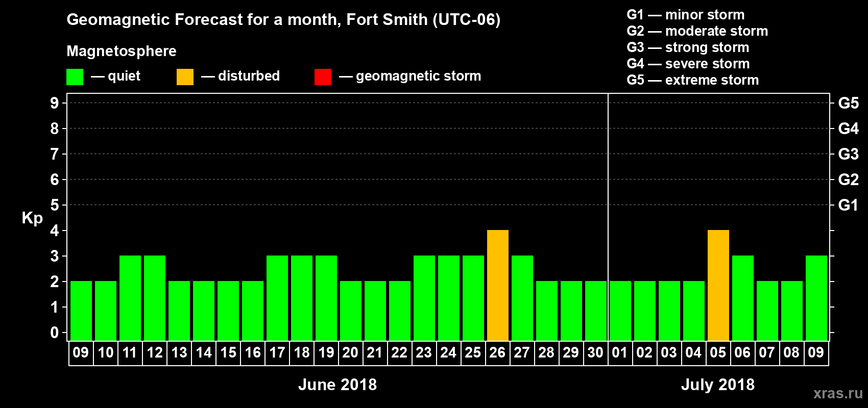
Task: Click the green bar above July 01
Action: [620, 311]
